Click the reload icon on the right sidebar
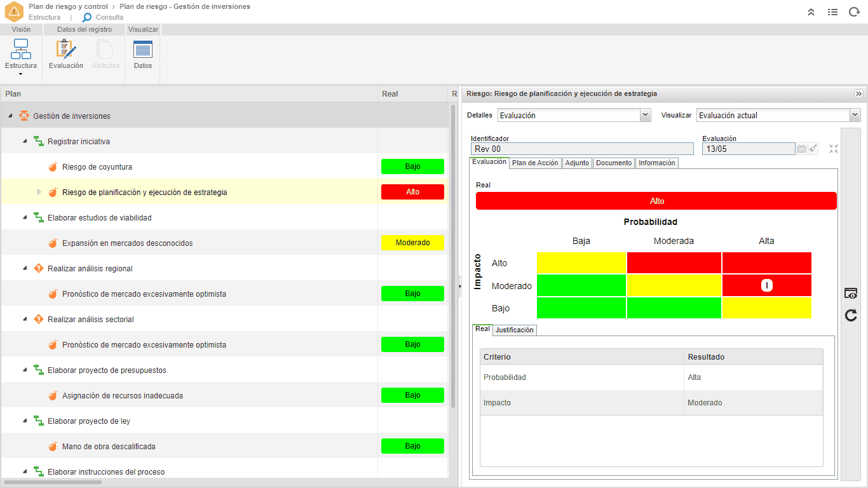Viewport: 868px width, 488px height. 851,315
